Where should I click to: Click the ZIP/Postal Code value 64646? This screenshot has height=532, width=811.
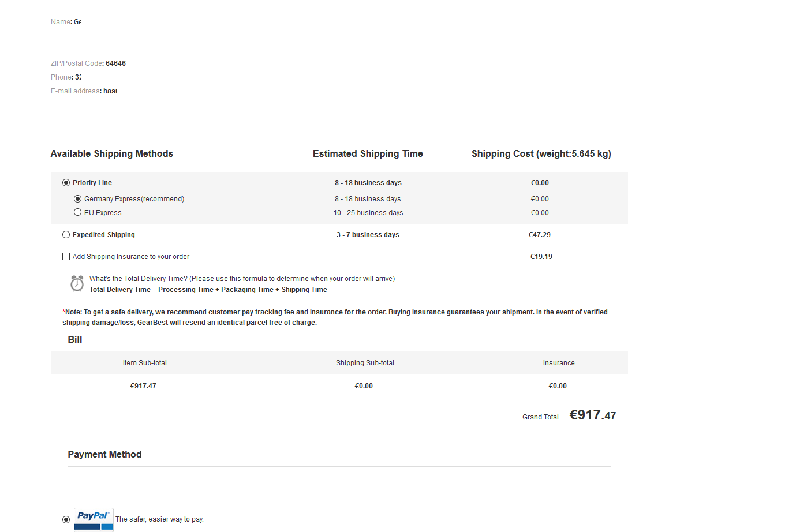point(115,63)
